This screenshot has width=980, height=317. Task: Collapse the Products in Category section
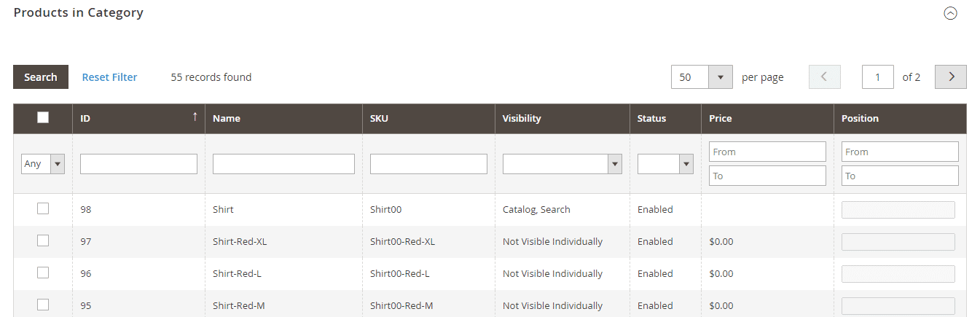point(950,13)
